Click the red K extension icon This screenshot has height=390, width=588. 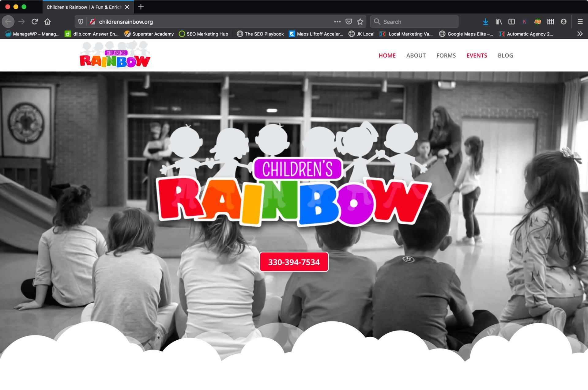[x=525, y=22]
